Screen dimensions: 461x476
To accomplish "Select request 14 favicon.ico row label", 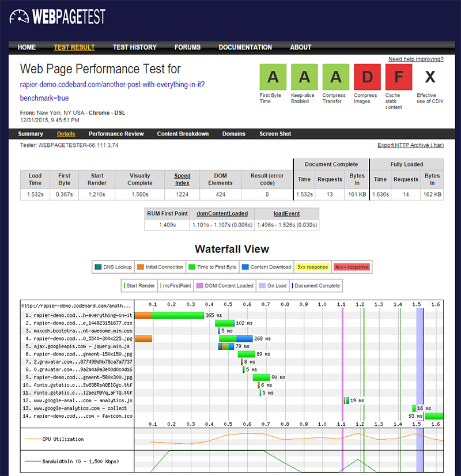I will coord(78,416).
